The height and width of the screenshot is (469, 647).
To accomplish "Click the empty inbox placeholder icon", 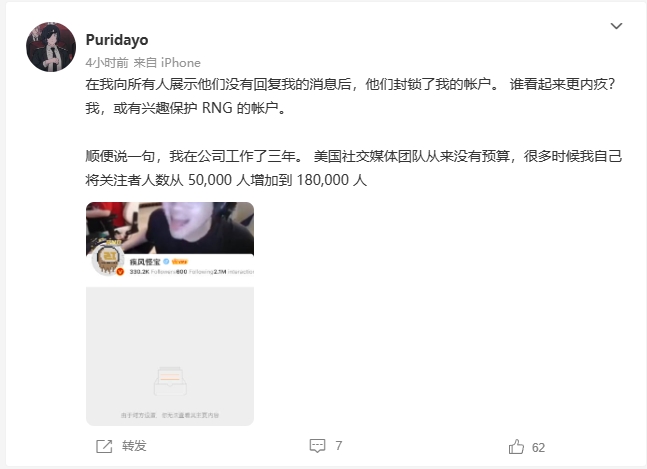I will [x=170, y=381].
